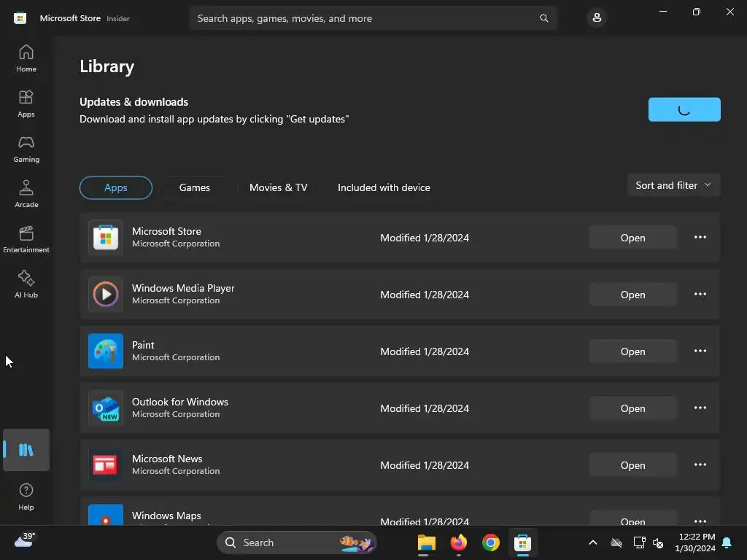
Task: Click the Paint app title text
Action: 143,345
